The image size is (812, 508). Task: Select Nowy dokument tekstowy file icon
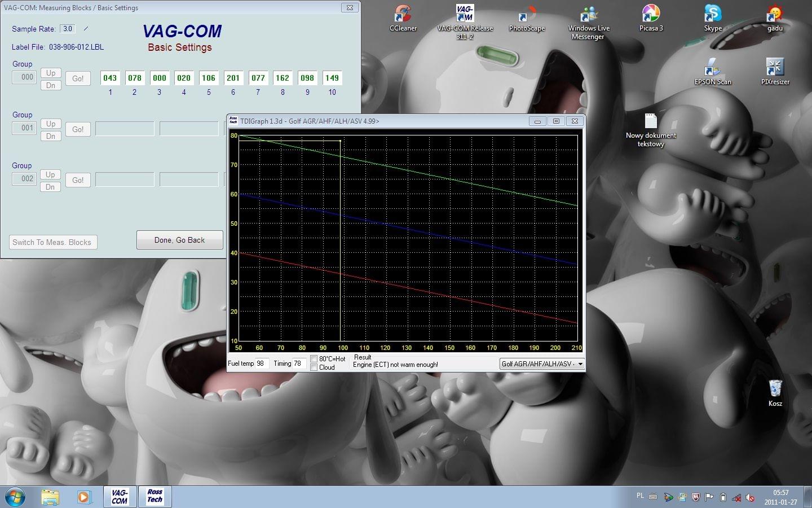click(651, 130)
